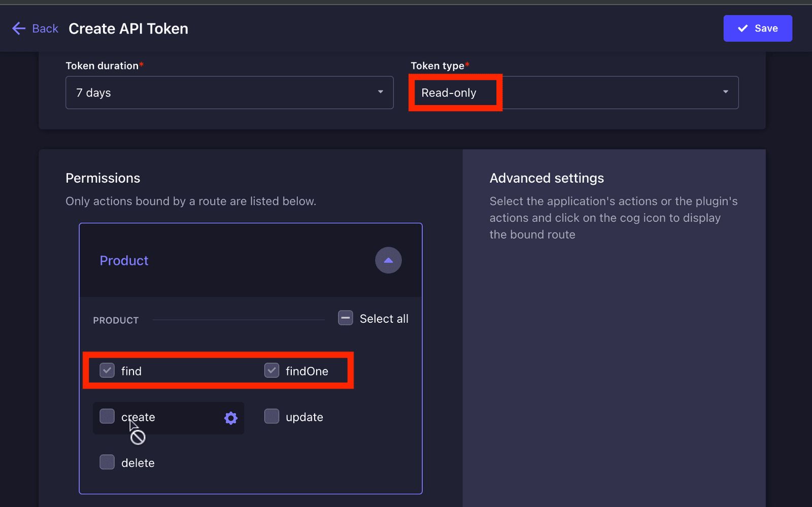The height and width of the screenshot is (507, 812).
Task: Click the 7 days duration value
Action: [x=93, y=93]
